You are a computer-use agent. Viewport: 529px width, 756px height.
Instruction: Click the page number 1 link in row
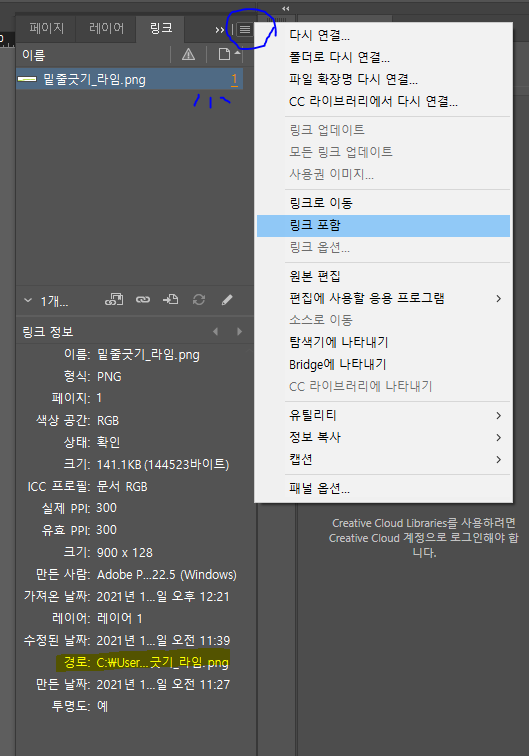234,80
